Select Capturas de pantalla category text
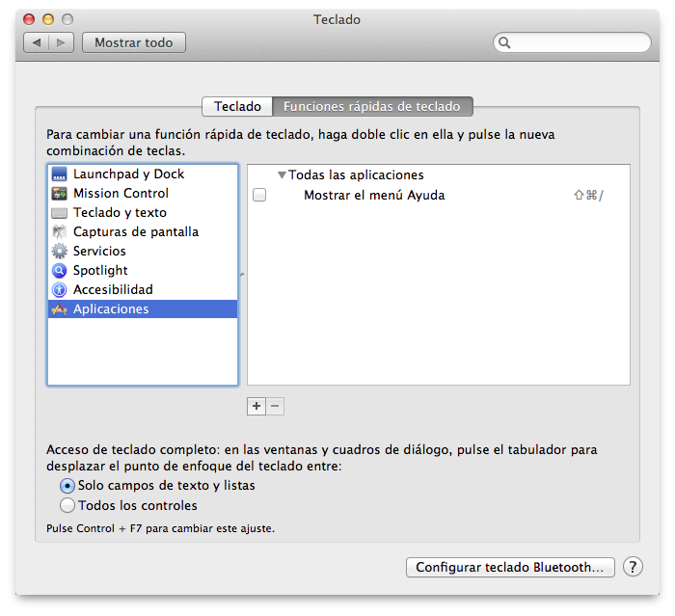Viewport: 675px width, 616px height. [x=136, y=231]
